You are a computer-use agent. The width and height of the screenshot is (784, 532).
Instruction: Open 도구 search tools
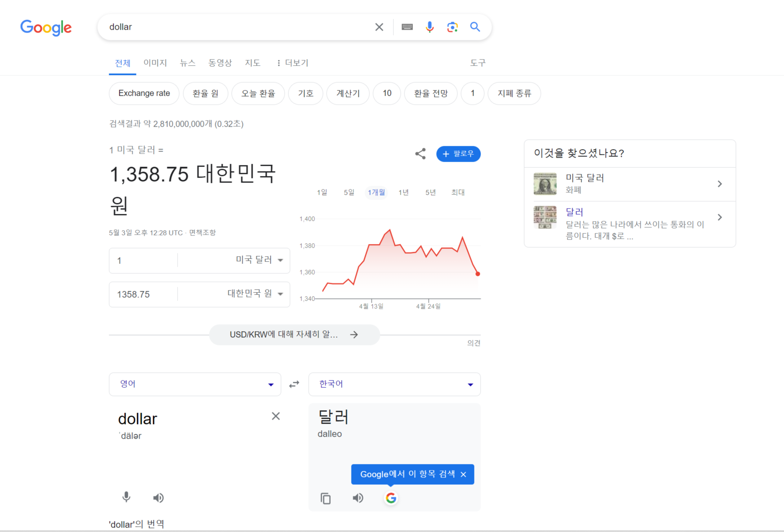point(478,63)
